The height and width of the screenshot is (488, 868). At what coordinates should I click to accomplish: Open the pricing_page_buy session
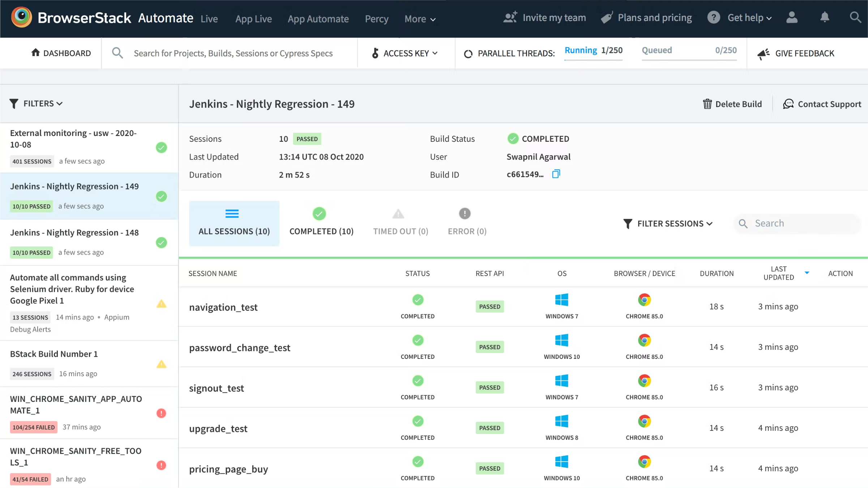tap(228, 469)
